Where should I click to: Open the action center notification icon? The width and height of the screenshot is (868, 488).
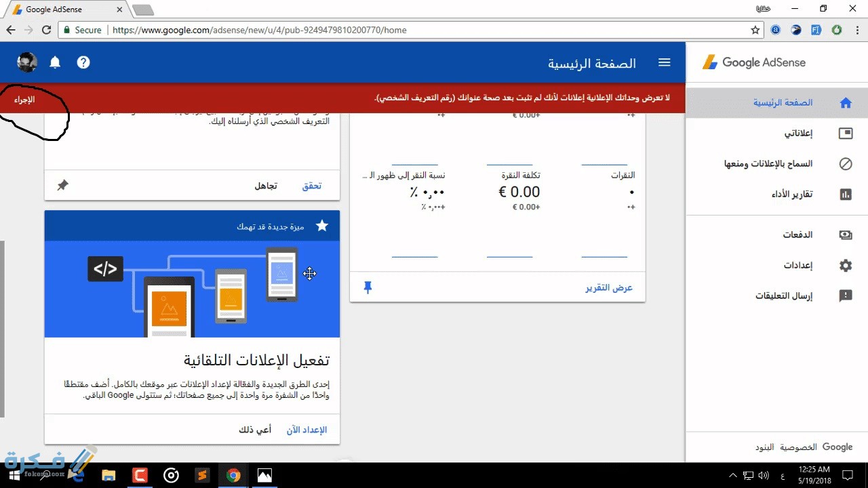click(x=848, y=475)
